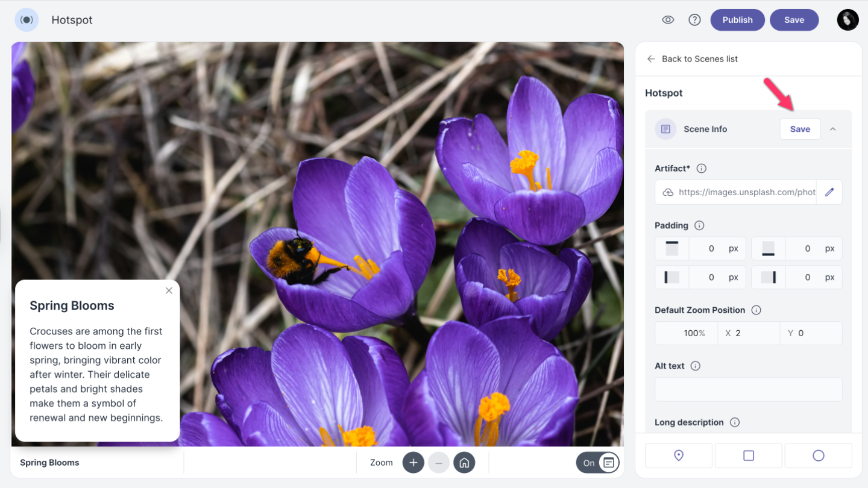Screen dimensions: 868x488
Task: Zoom in with the plus button
Action: [414, 463]
